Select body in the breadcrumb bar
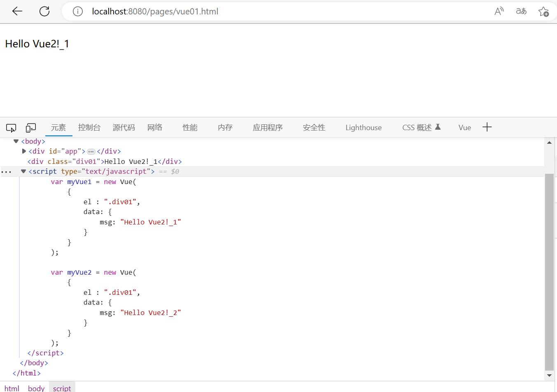The height and width of the screenshot is (392, 557). (36, 387)
